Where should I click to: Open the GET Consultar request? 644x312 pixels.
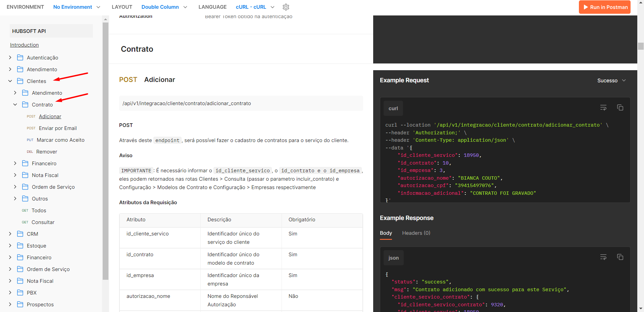(x=43, y=222)
